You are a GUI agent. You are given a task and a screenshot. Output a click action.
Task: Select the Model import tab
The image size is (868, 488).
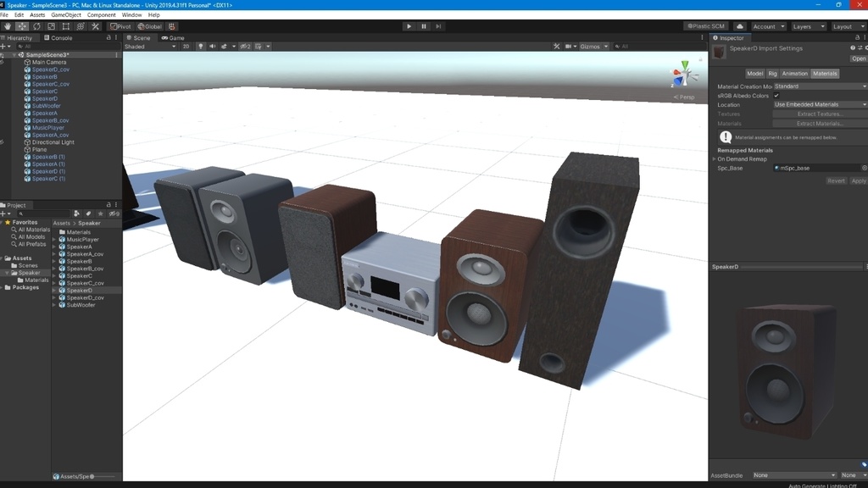(x=754, y=74)
